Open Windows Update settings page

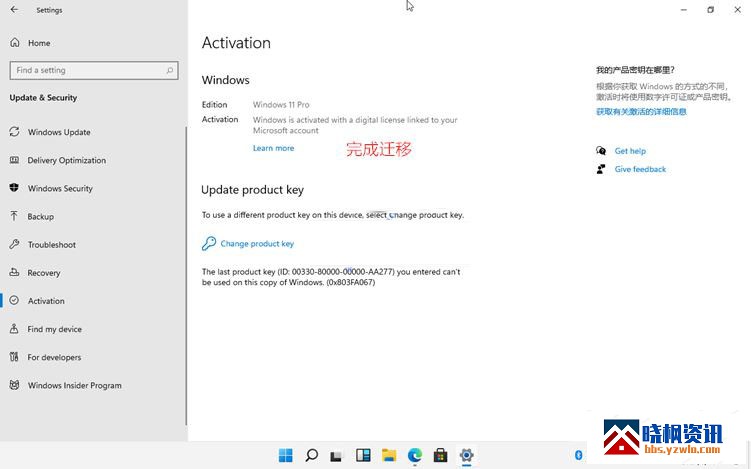coord(59,132)
